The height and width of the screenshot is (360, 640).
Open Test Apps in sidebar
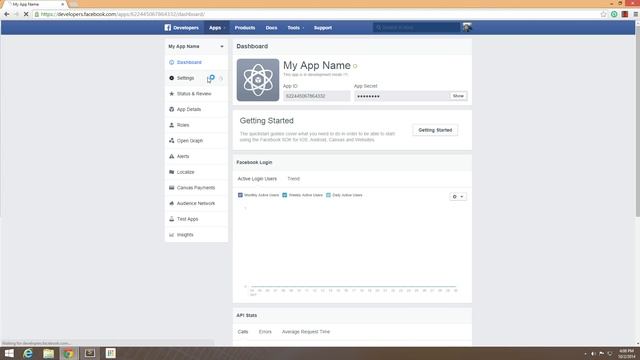coord(196,219)
